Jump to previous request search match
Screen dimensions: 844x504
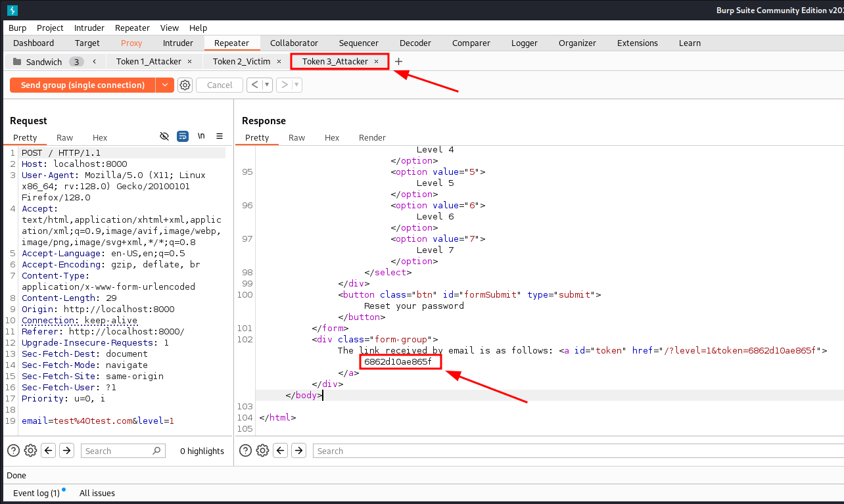tap(48, 451)
